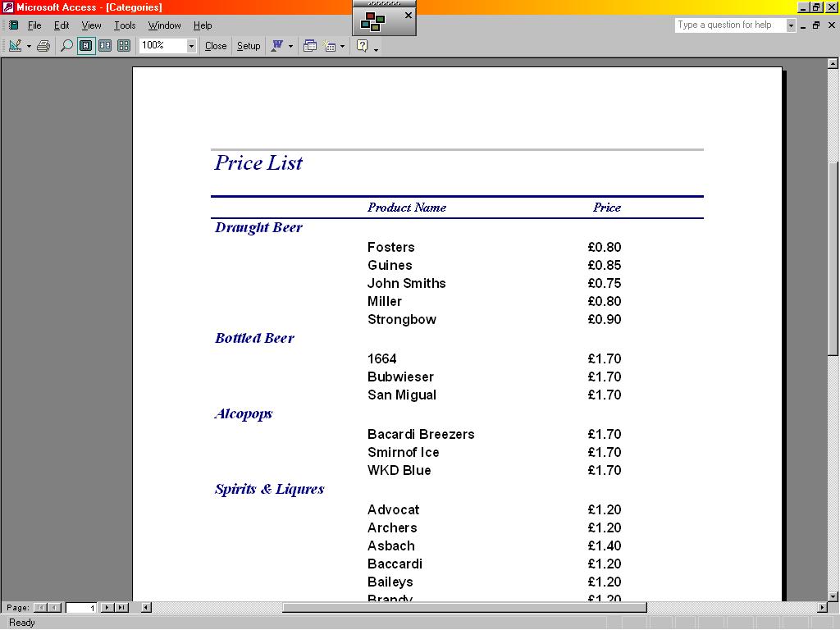Click the £0.85 Guines price
The image size is (840, 630).
coord(605,265)
